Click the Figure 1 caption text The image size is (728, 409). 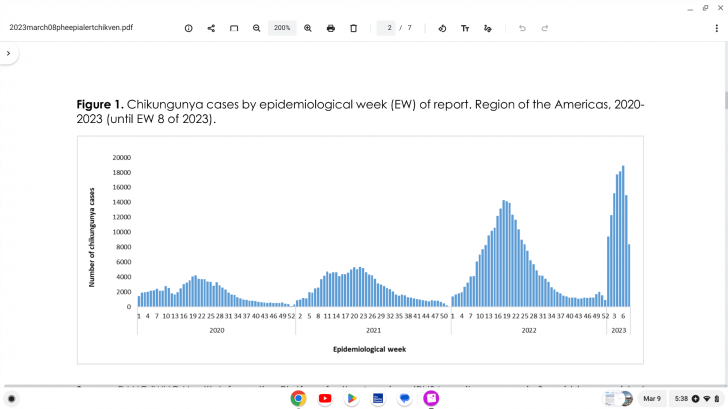click(360, 111)
